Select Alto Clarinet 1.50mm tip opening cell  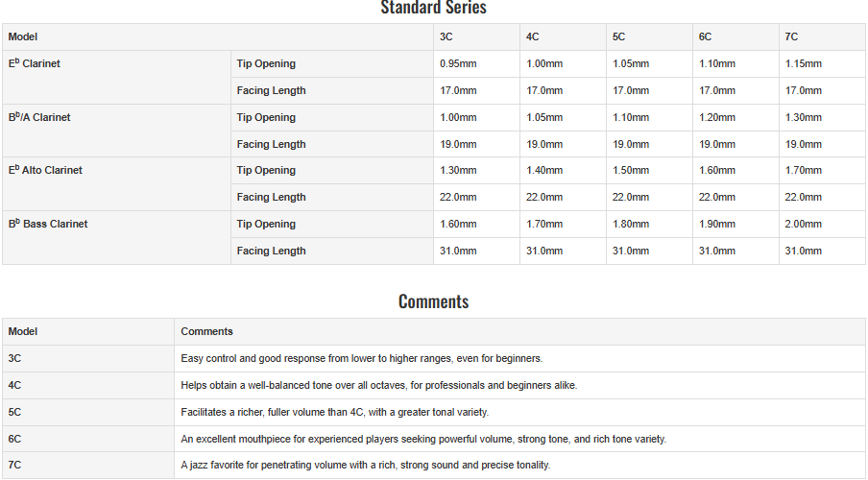point(631,171)
